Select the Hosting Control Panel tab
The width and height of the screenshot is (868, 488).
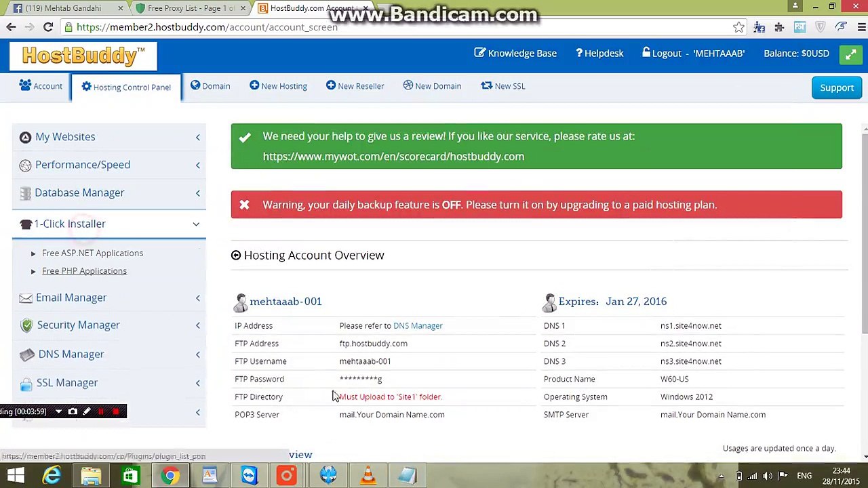pos(126,87)
